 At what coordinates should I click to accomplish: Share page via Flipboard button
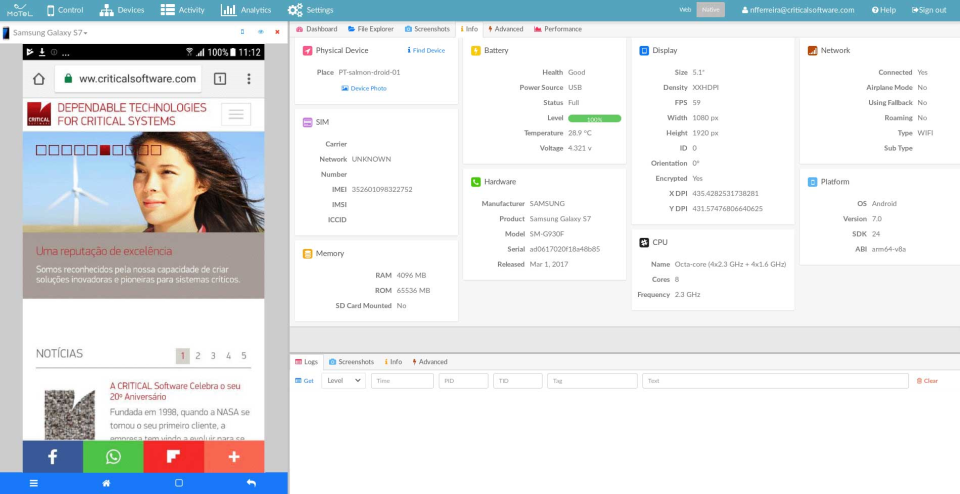tap(174, 457)
